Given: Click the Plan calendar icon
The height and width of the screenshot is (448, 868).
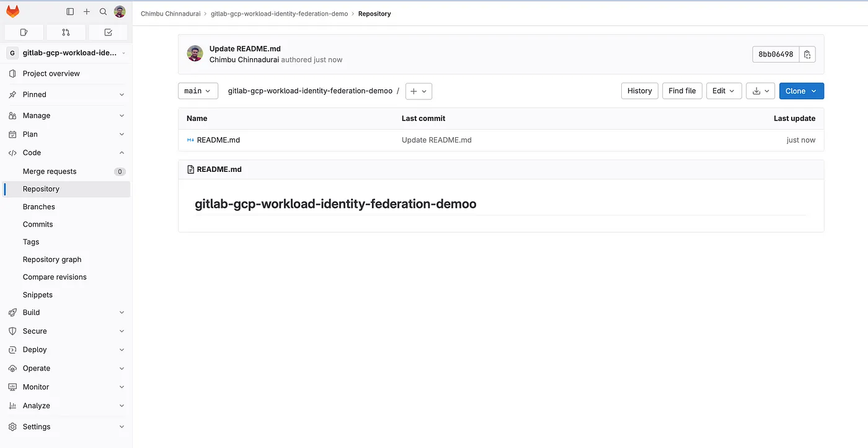Looking at the screenshot, I should (12, 134).
